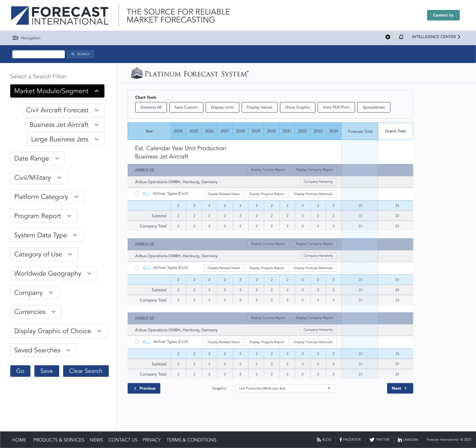Open the Navigation menu icon
Screen dimensions: 476x448
click(15, 38)
